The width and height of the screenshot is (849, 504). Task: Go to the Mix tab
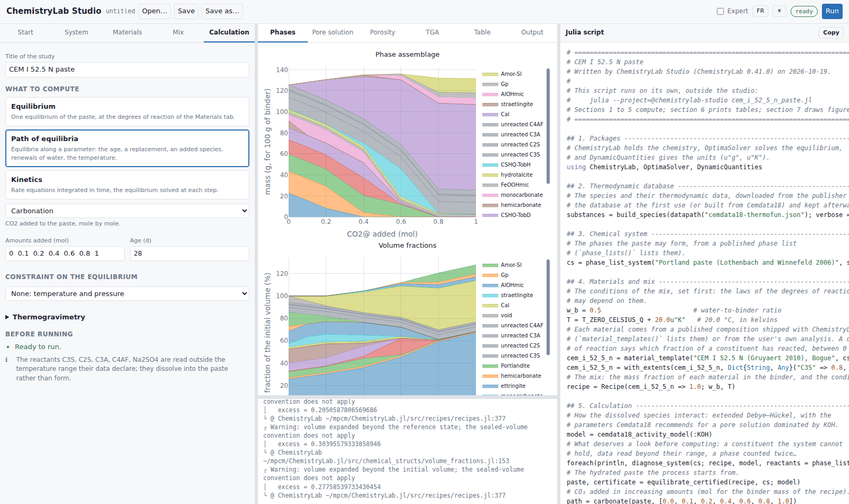coord(178,32)
